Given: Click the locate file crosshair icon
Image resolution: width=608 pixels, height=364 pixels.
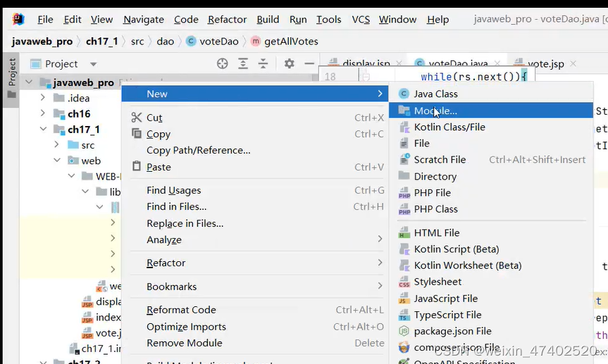Looking at the screenshot, I should click(222, 63).
